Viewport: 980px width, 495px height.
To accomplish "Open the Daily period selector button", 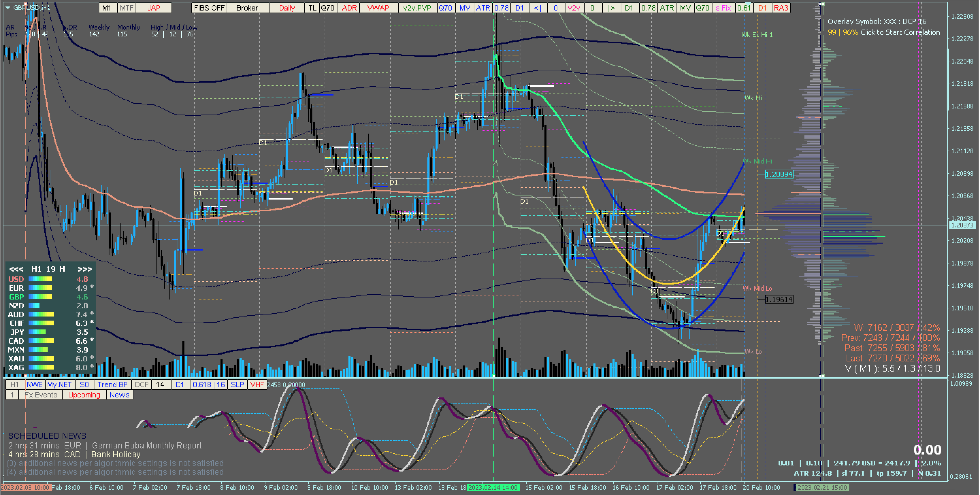I will pos(287,8).
